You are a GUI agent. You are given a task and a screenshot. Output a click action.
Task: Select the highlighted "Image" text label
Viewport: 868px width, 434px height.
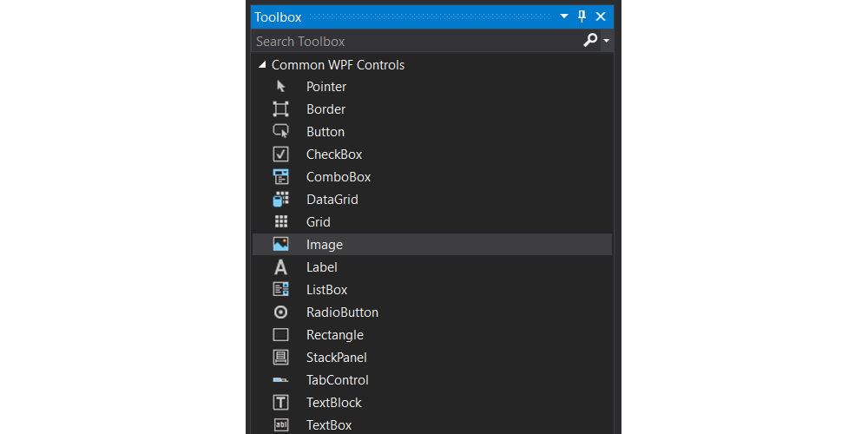(x=325, y=245)
